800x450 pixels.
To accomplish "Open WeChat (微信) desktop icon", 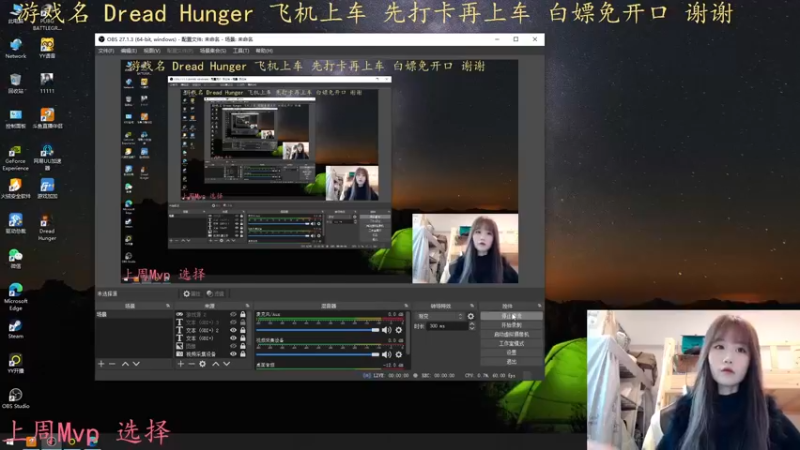I will (16, 259).
